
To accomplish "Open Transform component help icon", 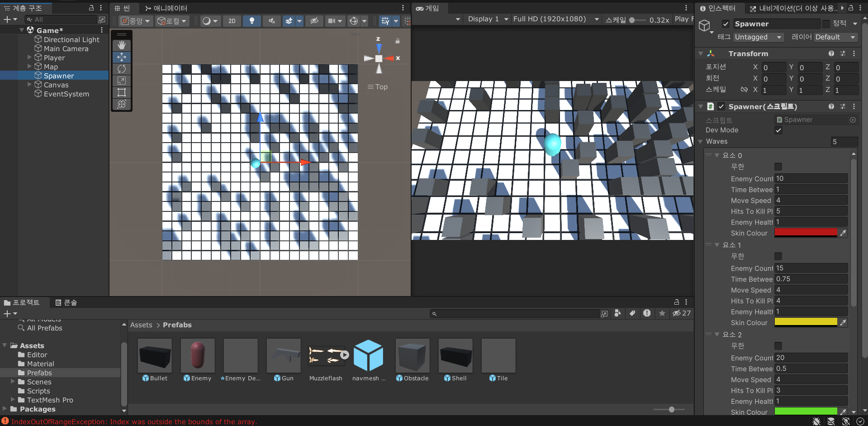I will (x=831, y=53).
